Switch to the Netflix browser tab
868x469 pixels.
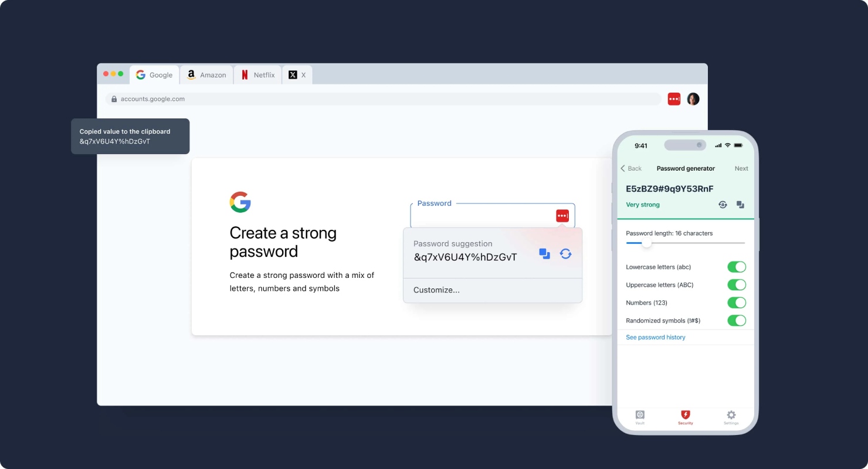coord(258,75)
